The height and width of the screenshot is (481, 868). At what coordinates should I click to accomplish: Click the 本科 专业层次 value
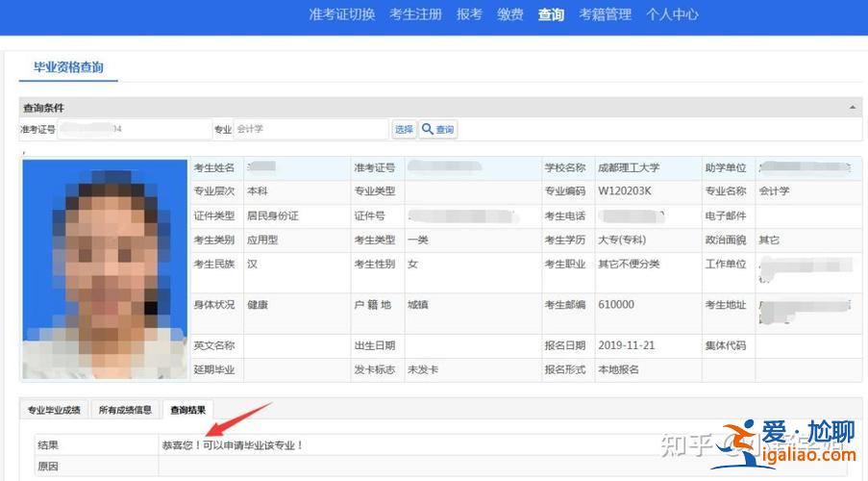(x=258, y=191)
